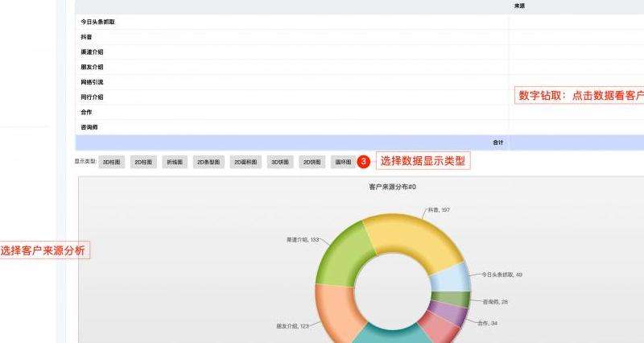Select the 同行介绍 table row

[x=91, y=97]
